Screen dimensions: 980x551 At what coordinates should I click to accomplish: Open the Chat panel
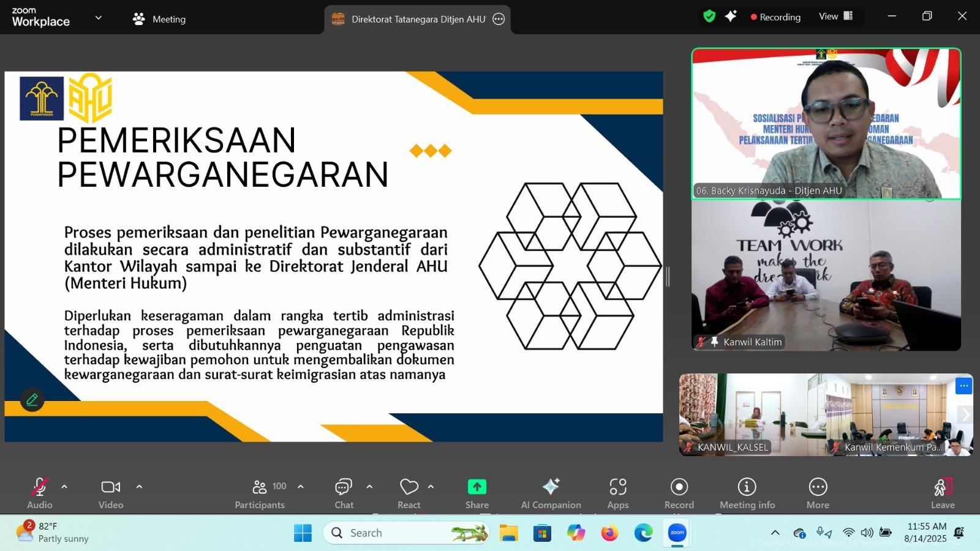point(344,493)
